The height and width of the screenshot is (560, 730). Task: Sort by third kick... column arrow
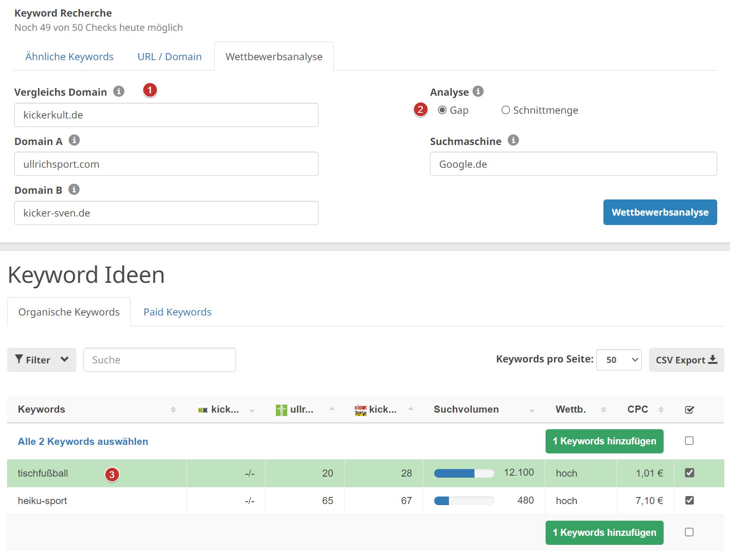[x=411, y=408]
